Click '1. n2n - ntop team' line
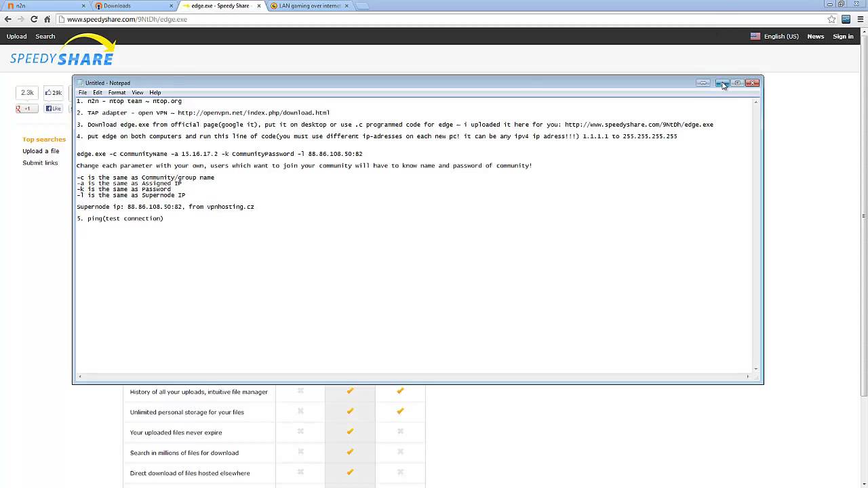868x488 pixels. click(x=129, y=101)
